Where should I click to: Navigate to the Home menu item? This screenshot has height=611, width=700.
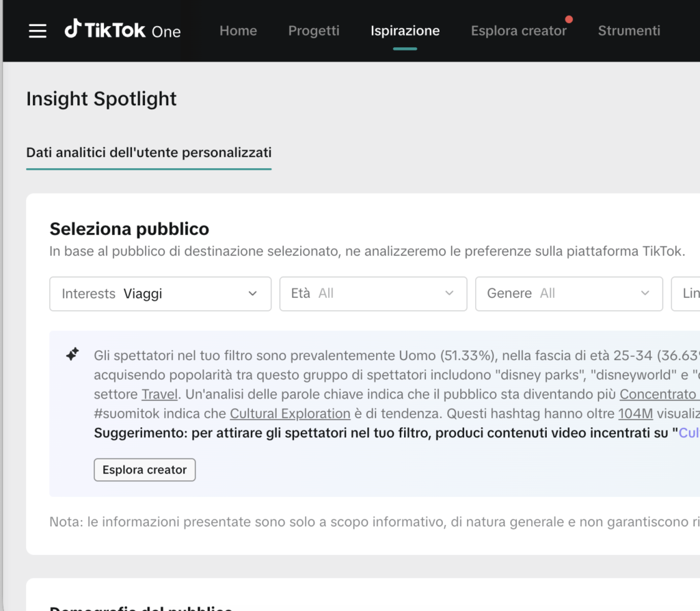tap(238, 31)
